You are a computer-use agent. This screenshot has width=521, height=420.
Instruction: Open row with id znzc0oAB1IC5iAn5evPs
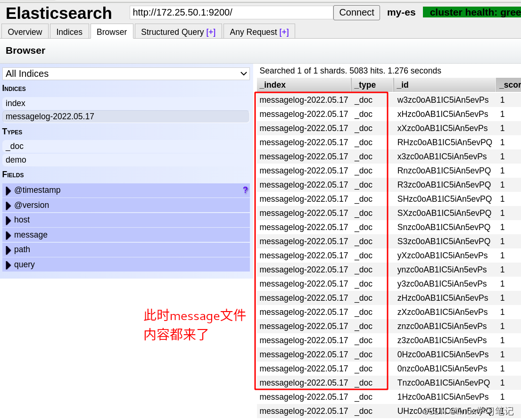point(389,326)
